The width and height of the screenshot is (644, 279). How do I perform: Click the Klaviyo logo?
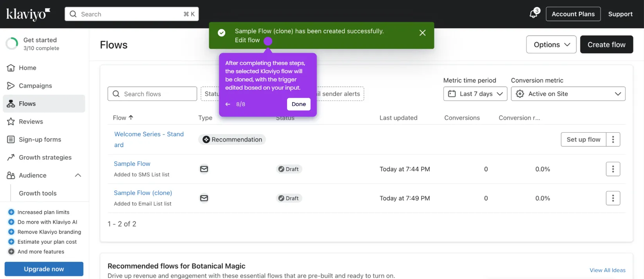[x=28, y=14]
